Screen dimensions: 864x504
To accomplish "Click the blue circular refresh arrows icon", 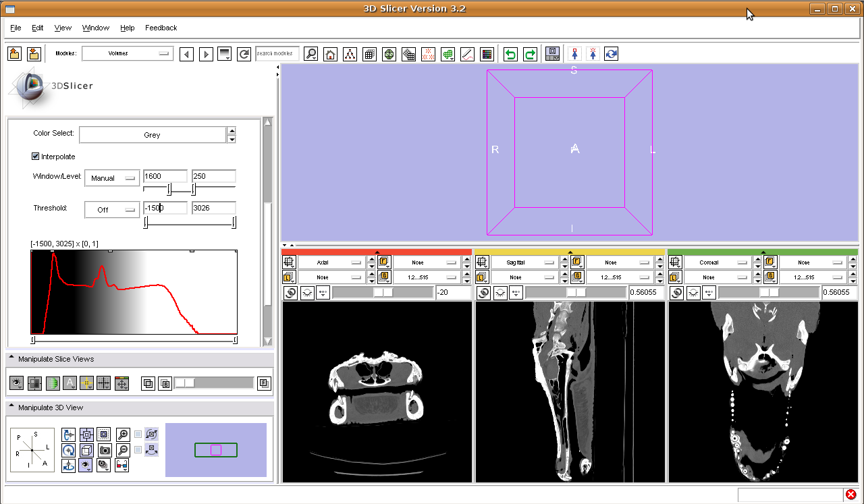I will (612, 54).
